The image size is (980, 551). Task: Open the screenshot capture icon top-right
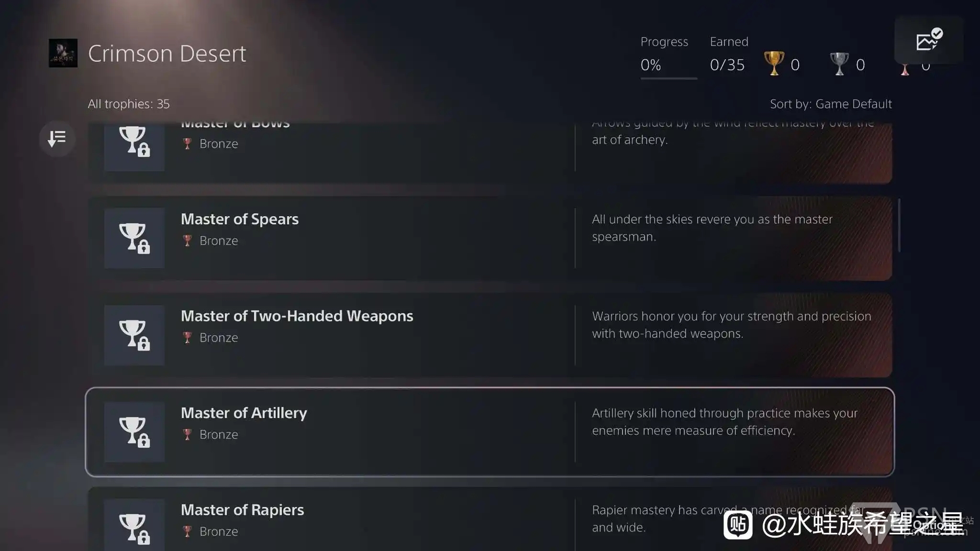pyautogui.click(x=928, y=40)
